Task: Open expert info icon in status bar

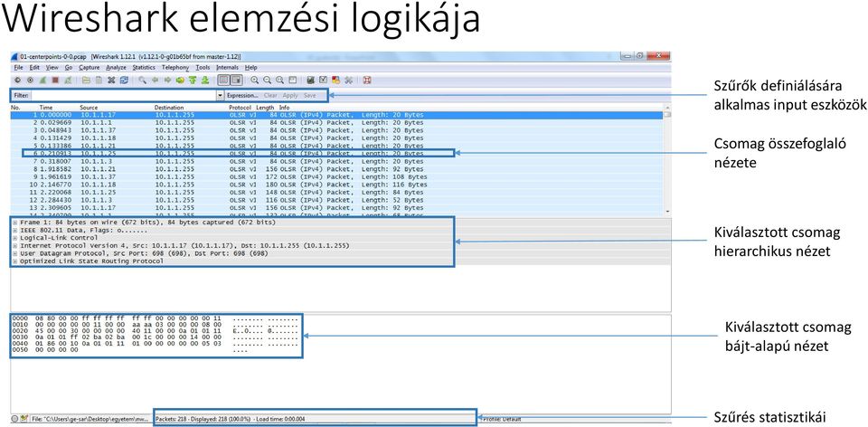Action: click(15, 419)
